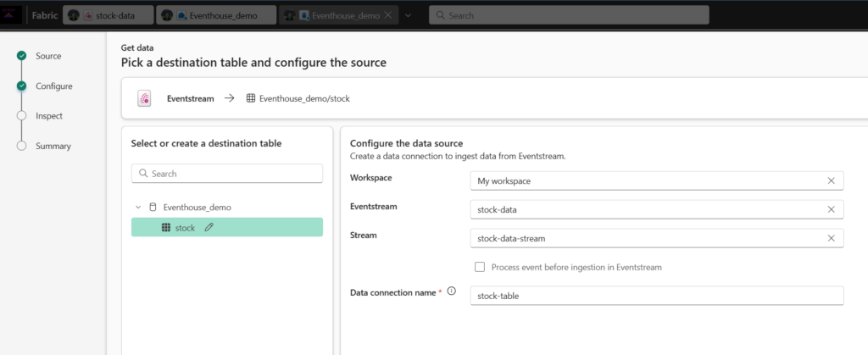
Task: Click the table grid icon next to stock
Action: [x=165, y=227]
